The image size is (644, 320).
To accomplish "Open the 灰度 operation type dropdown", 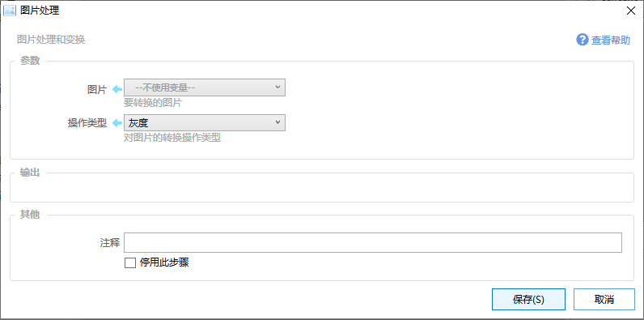I will point(205,122).
